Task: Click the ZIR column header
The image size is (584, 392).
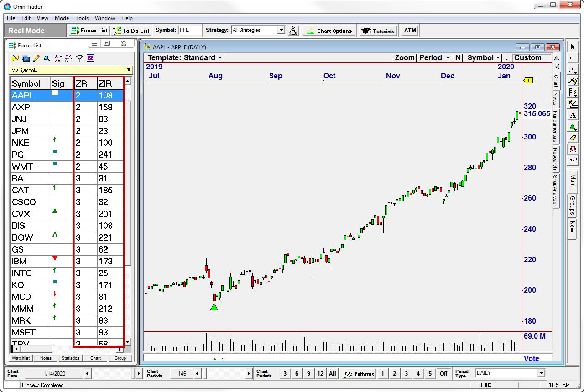Action: click(110, 83)
